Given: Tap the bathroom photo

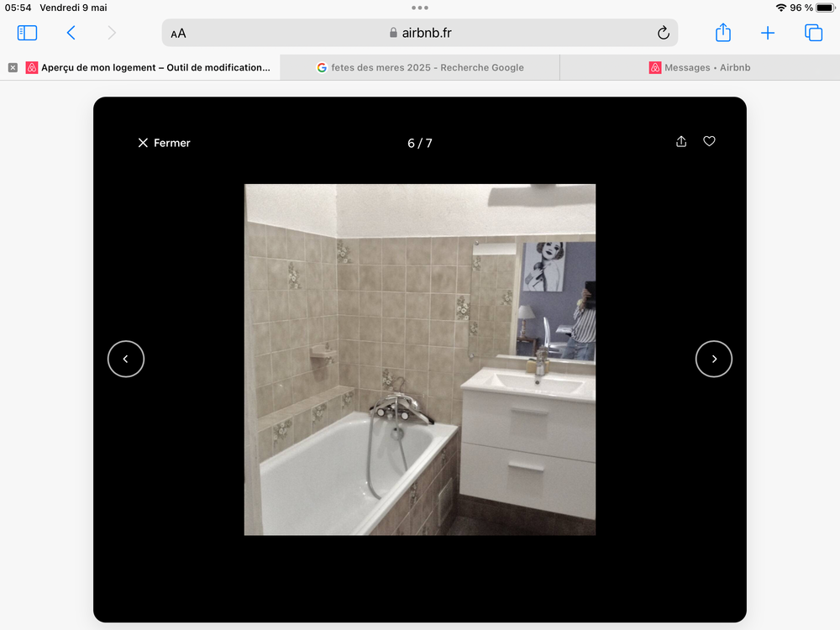Looking at the screenshot, I should click(420, 360).
